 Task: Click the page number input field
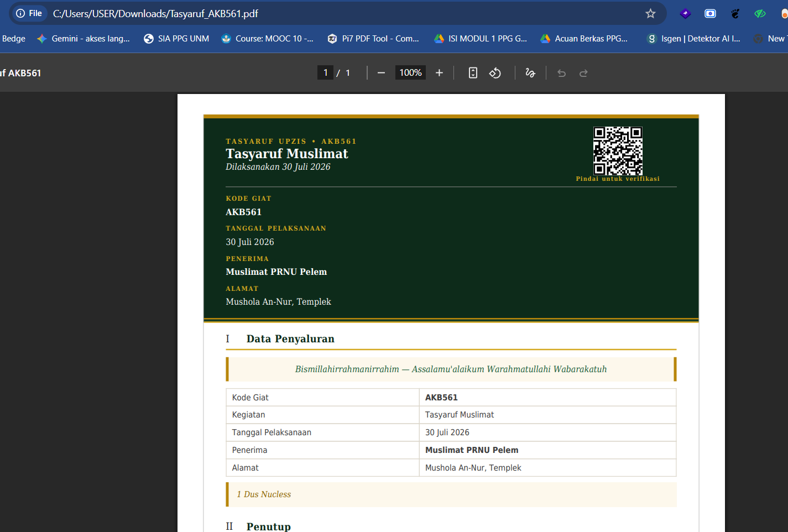[x=325, y=73]
